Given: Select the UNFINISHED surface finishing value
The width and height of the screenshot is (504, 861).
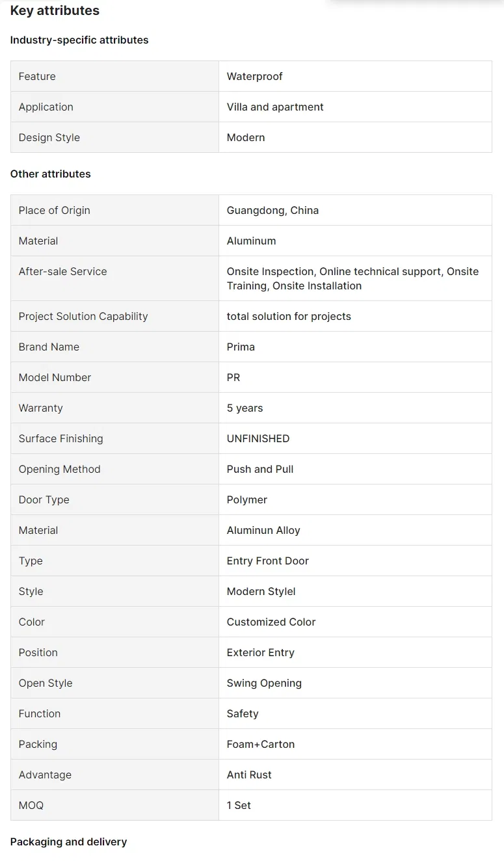Looking at the screenshot, I should tap(258, 438).
